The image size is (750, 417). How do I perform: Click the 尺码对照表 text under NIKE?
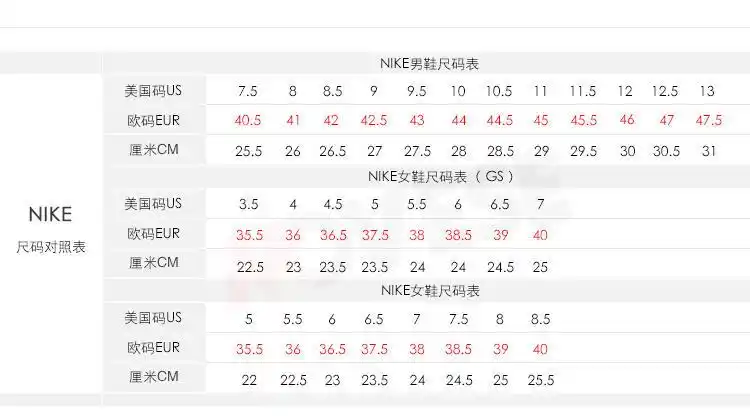point(50,246)
